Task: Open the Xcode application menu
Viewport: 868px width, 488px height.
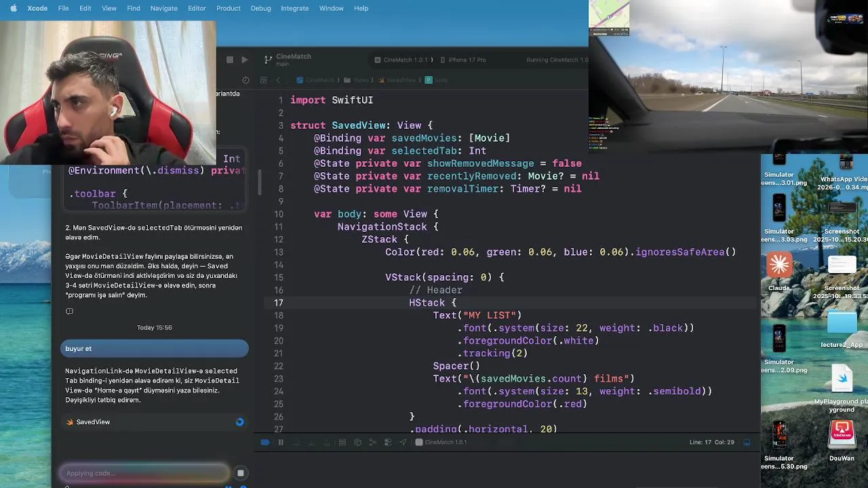Action: (37, 8)
